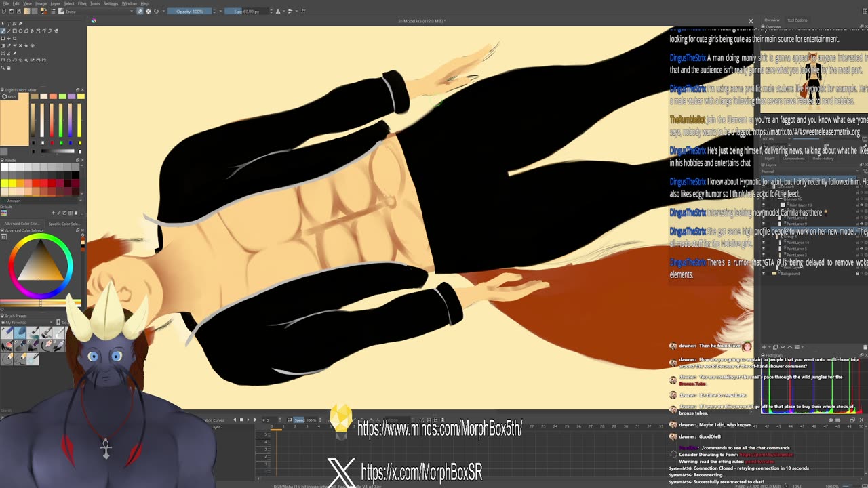Select the Move tool
Screen dimensions: 868x488
(9, 38)
